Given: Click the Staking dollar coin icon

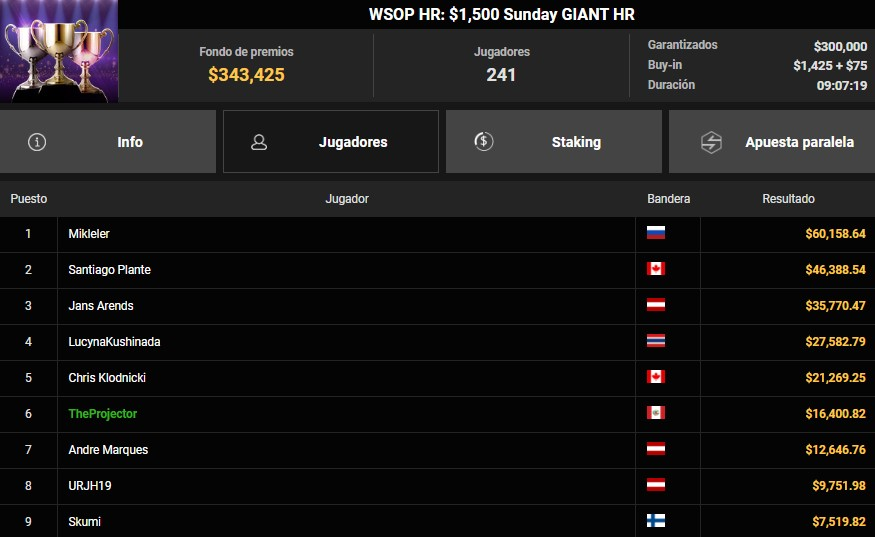Looking at the screenshot, I should pos(484,142).
